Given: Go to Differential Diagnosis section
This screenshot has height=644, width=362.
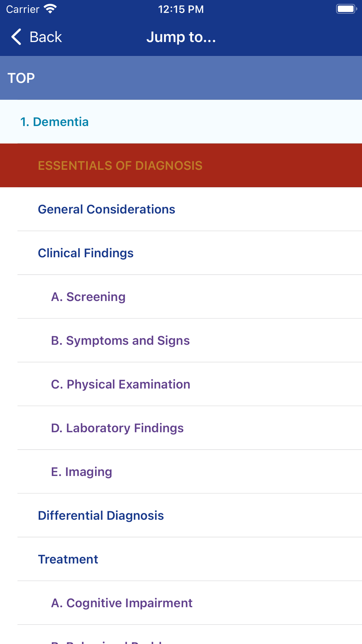Looking at the screenshot, I should point(101,516).
